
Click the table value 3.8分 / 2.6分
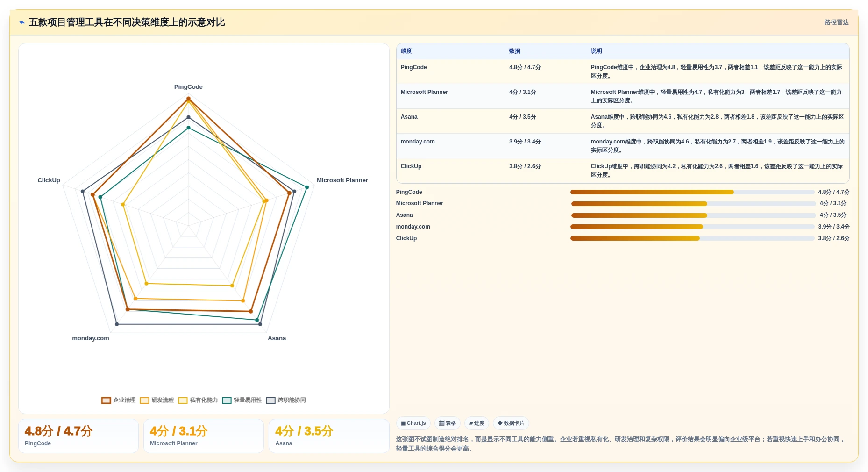point(525,166)
